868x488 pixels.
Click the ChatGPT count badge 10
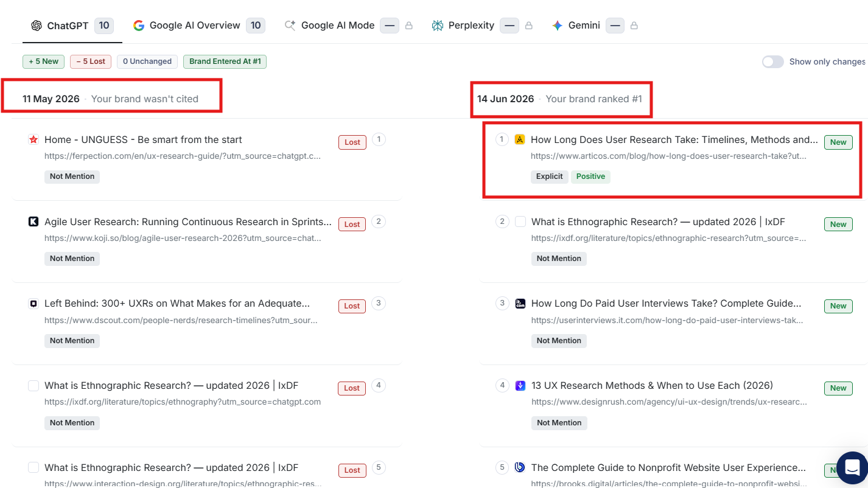104,26
